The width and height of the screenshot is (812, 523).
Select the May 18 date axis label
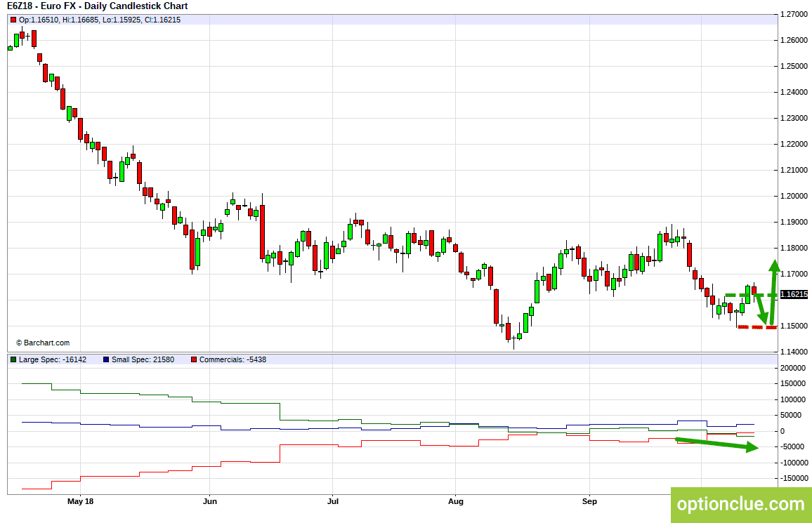(x=80, y=501)
